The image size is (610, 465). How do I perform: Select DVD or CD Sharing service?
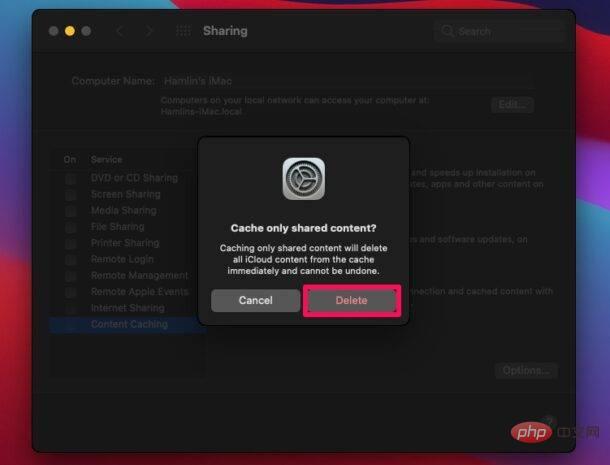(133, 178)
